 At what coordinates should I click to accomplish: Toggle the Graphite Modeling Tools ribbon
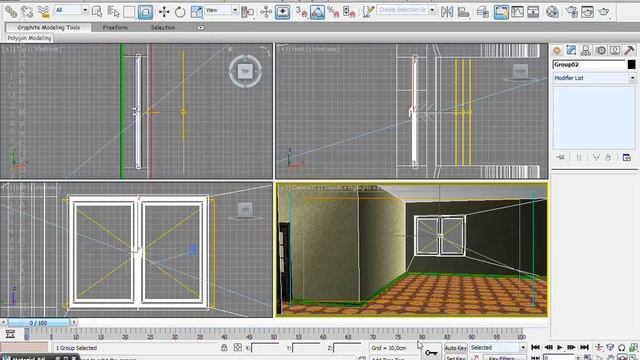pos(501,11)
